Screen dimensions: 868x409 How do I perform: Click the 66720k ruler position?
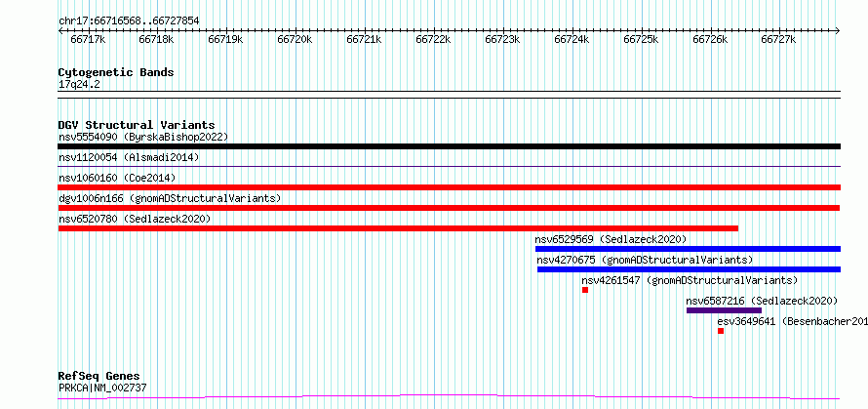click(x=296, y=39)
